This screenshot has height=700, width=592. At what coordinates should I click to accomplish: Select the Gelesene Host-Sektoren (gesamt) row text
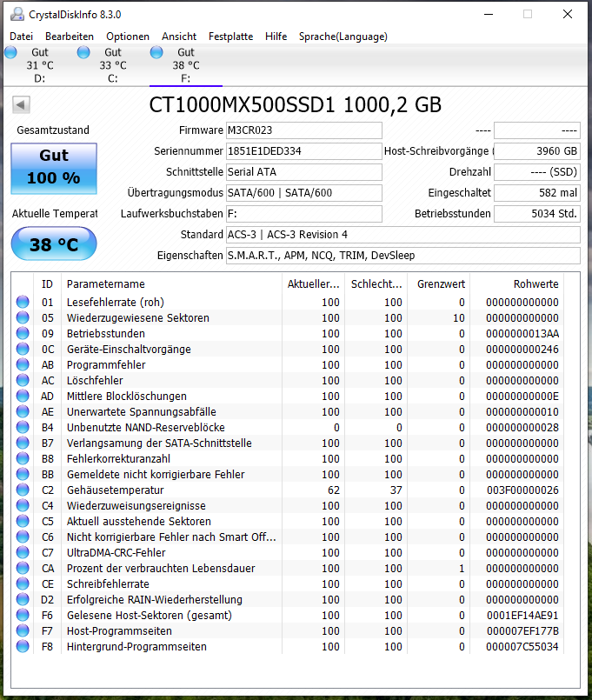click(150, 615)
